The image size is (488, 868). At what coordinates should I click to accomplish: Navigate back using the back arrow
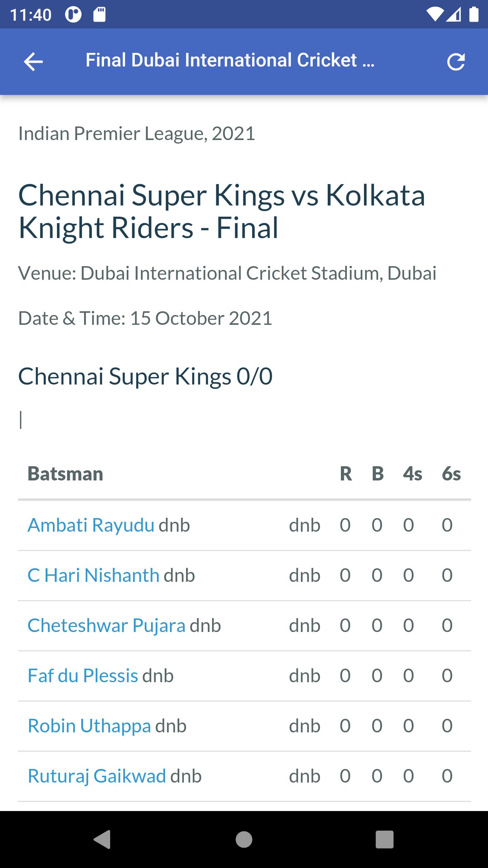(x=33, y=62)
